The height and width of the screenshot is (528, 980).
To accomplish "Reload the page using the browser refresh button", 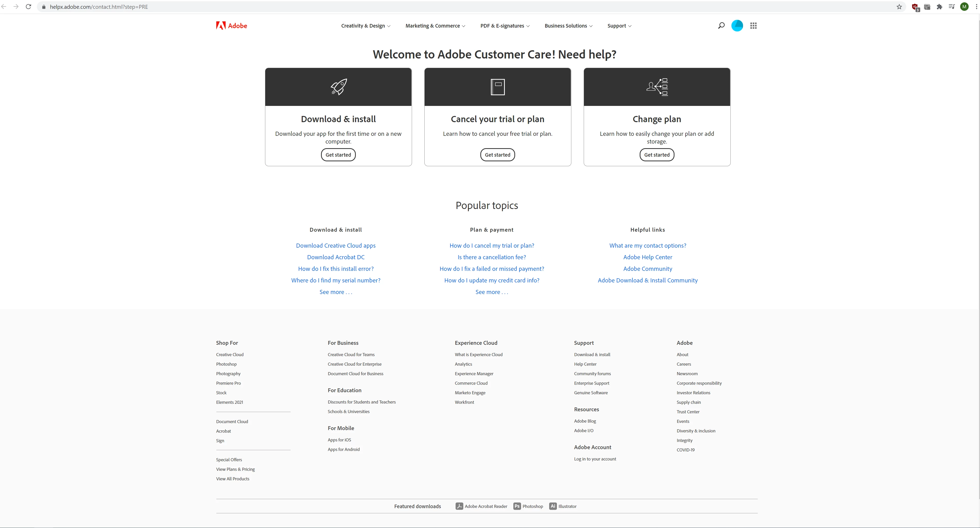I will coord(28,7).
